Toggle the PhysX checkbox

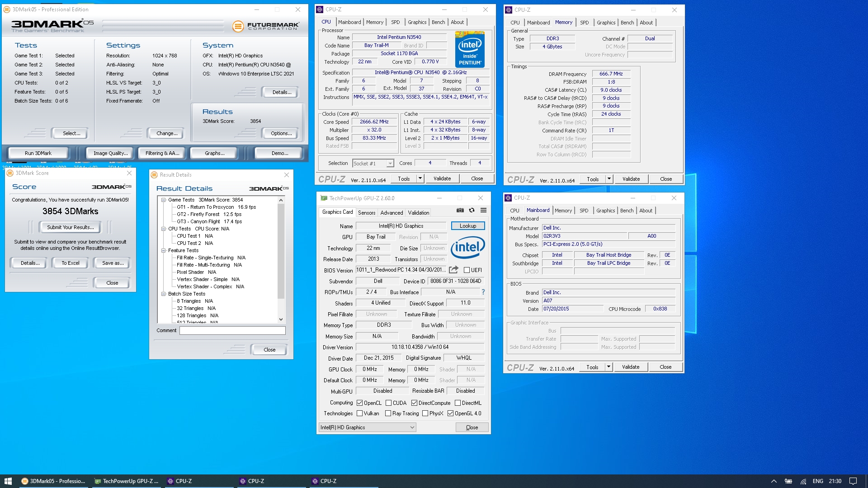point(425,413)
